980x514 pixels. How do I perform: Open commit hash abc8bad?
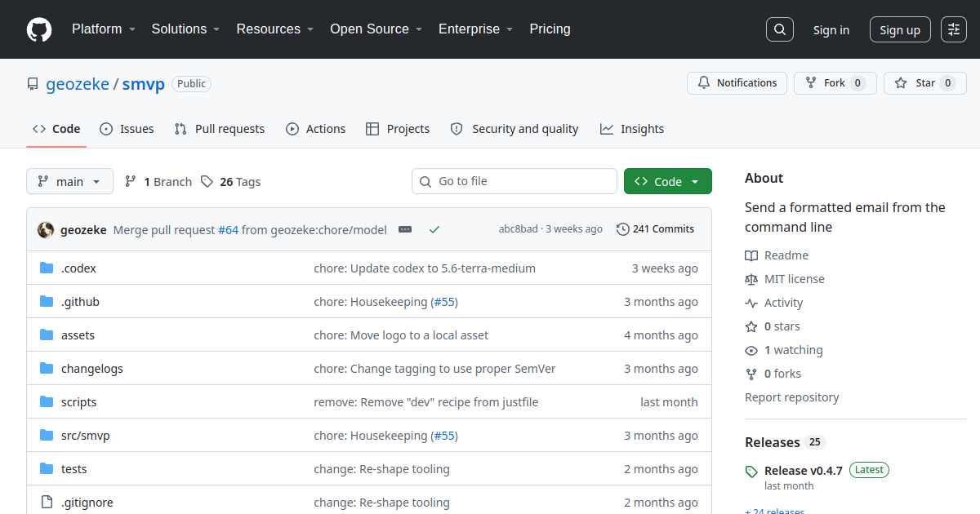coord(519,229)
